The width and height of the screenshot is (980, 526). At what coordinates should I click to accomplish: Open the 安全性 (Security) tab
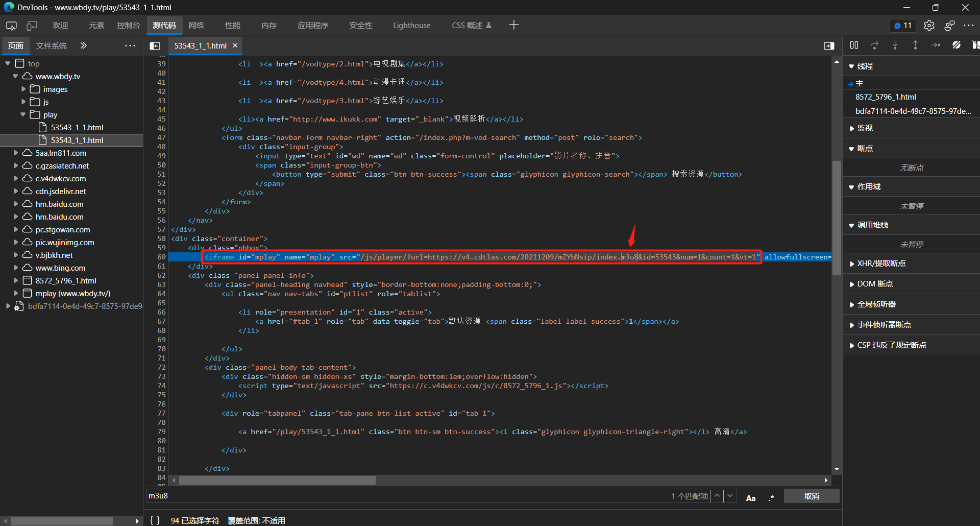(x=360, y=26)
